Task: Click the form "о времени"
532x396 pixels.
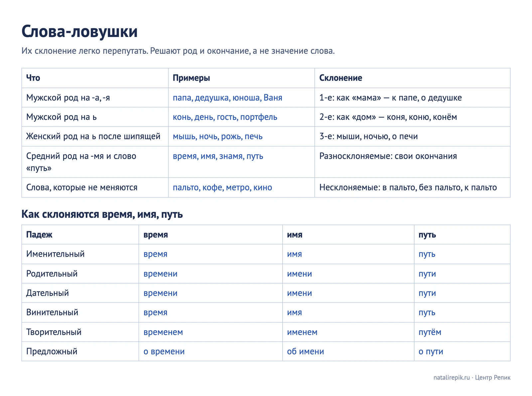Action: pyautogui.click(x=164, y=351)
